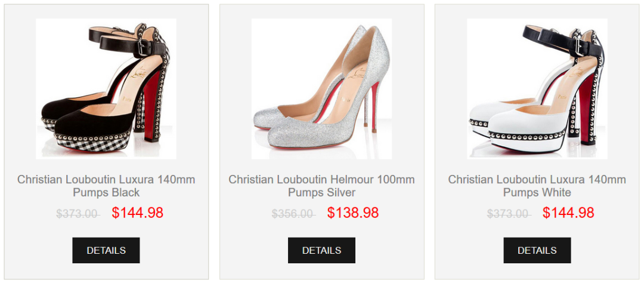Screen dimensions: 644x283
Task: Open the white Luxura pumps product photo
Action: point(537,88)
